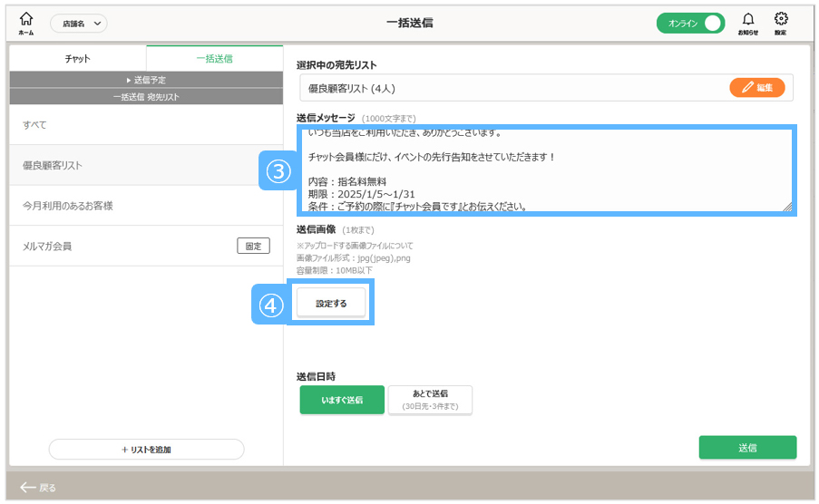Click the Home icon

[25, 22]
